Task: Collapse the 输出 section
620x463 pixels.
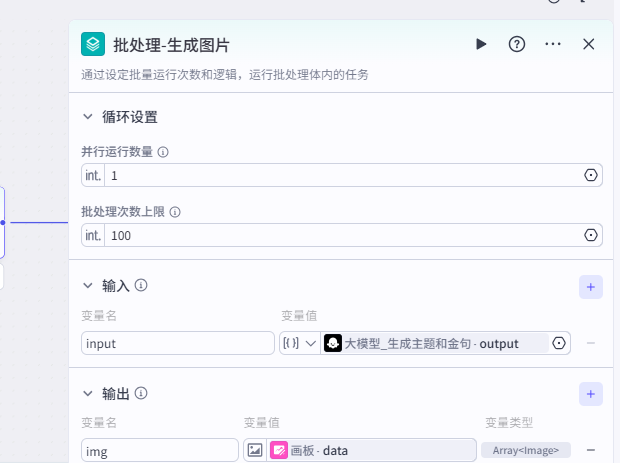Action: click(88, 394)
